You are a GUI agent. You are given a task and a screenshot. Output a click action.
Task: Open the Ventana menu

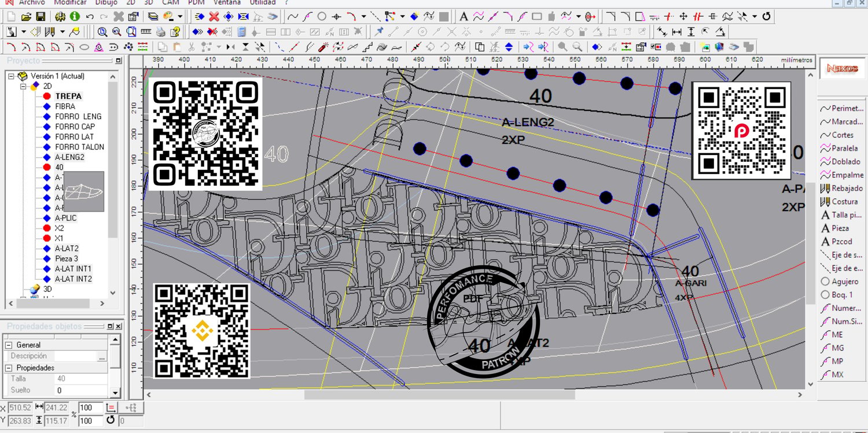point(227,3)
